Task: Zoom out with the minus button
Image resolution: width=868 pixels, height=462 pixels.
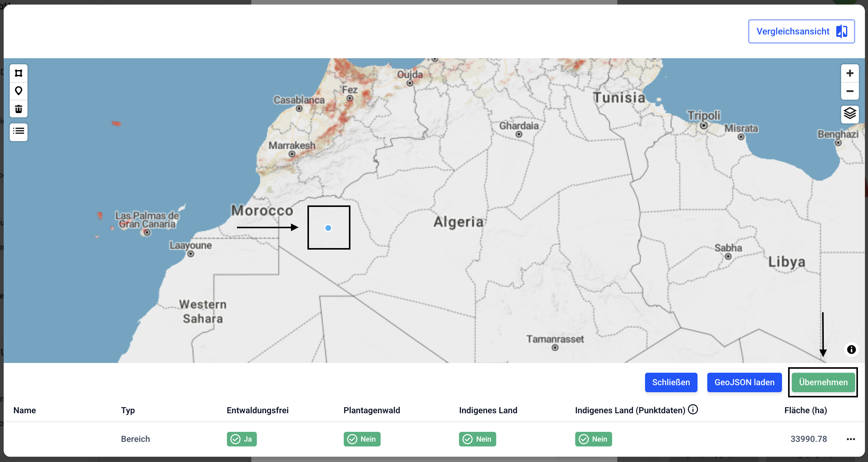Action: click(x=849, y=91)
